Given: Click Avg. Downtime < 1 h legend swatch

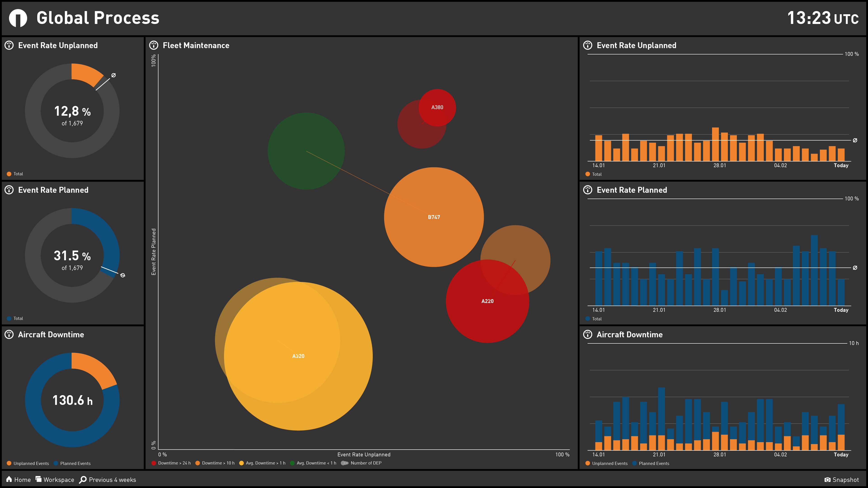Looking at the screenshot, I should pyautogui.click(x=292, y=463).
